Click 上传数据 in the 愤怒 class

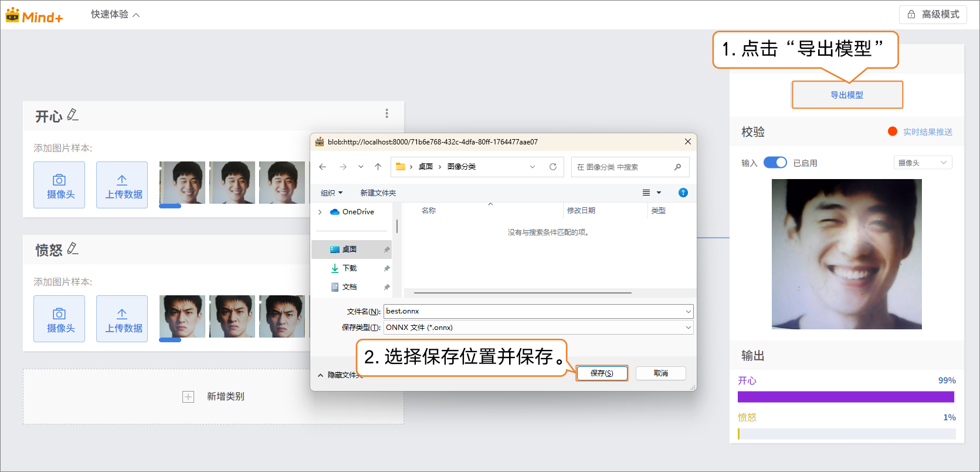[122, 319]
